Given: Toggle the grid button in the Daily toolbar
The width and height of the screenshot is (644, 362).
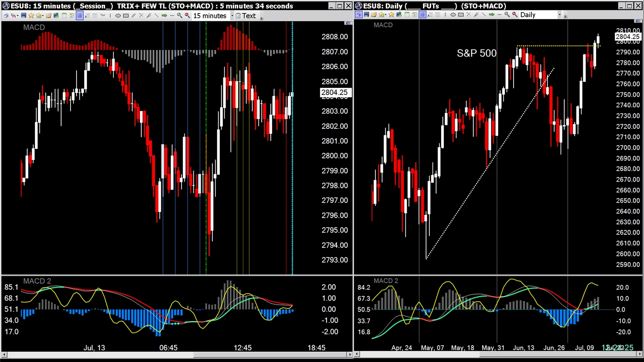Looking at the screenshot, I should coord(423,14).
